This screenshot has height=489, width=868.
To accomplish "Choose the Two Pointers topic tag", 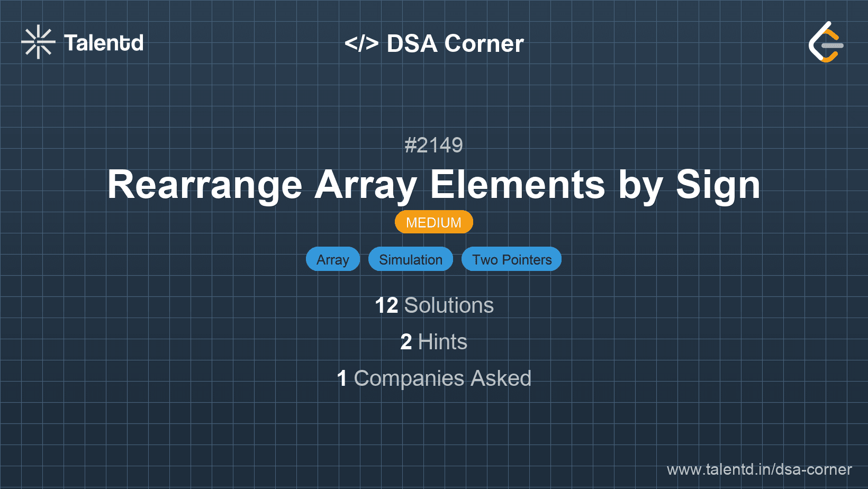I will coord(511,259).
